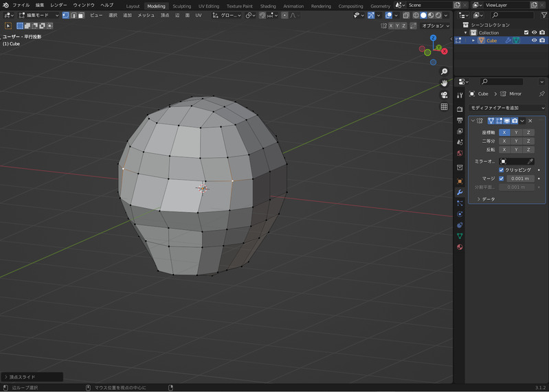This screenshot has height=392, width=549.
Task: Hide the Cube in the outliner
Action: [534, 41]
